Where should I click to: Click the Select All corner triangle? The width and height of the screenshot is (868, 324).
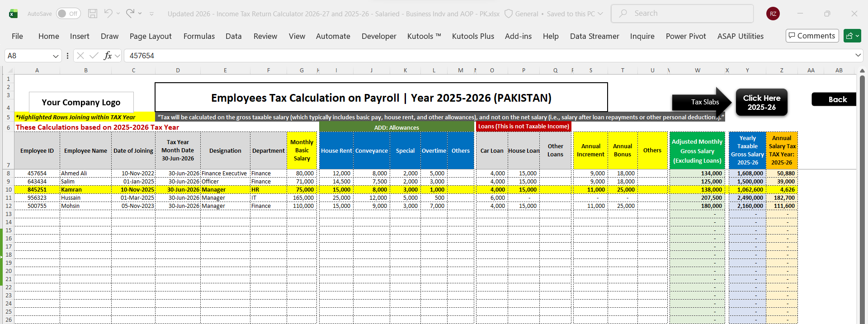(x=8, y=70)
